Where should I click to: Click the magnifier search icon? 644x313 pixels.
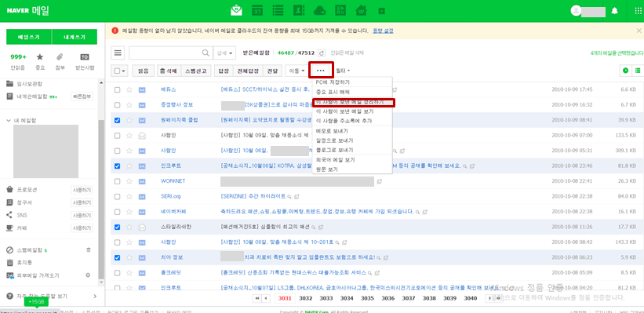tap(206, 53)
